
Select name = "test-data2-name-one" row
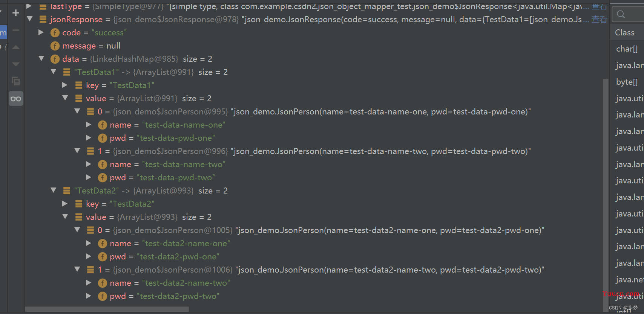[x=314, y=244]
